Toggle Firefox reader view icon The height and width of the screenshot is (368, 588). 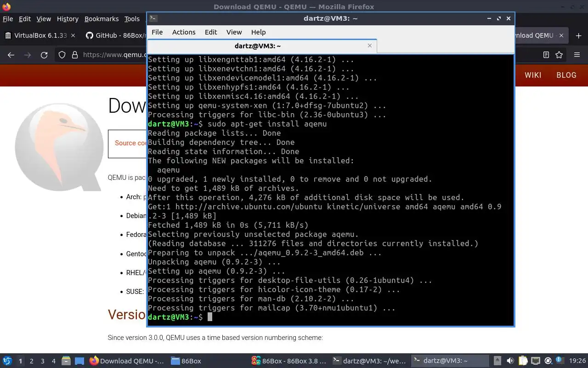546,55
